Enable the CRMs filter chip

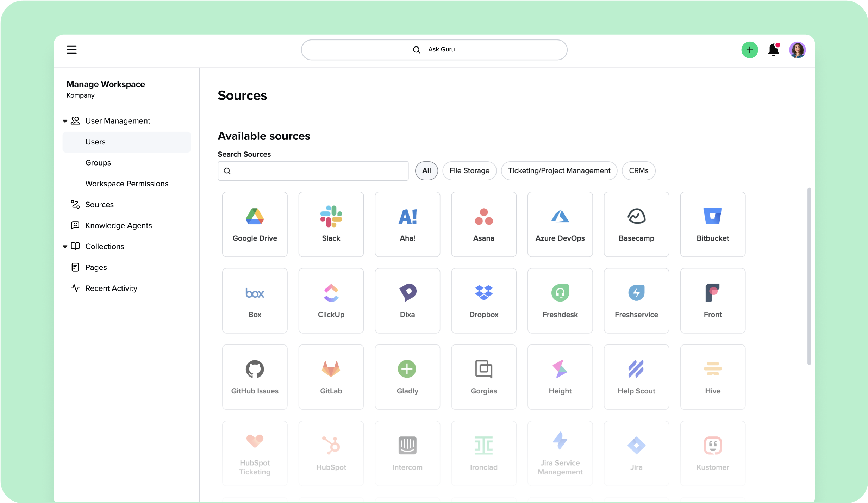[638, 171]
